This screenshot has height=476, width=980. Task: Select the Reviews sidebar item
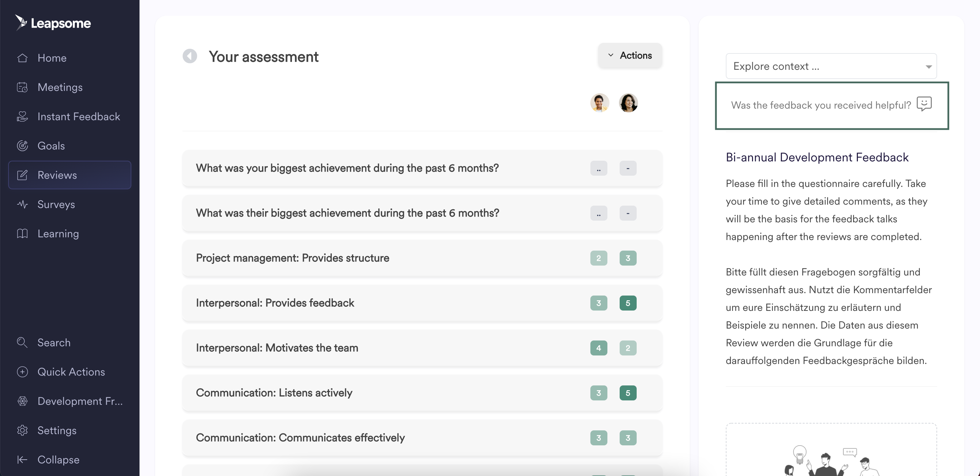(70, 175)
